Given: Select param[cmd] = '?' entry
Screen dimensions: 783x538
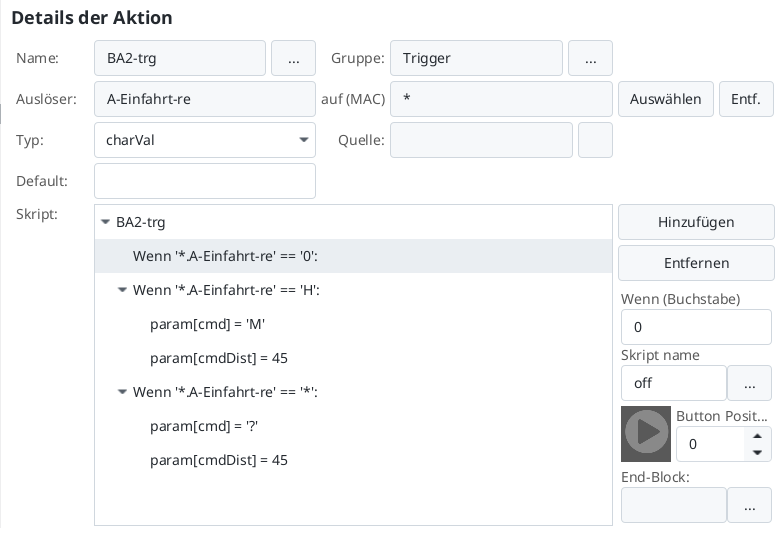Looking at the screenshot, I should (x=206, y=427).
